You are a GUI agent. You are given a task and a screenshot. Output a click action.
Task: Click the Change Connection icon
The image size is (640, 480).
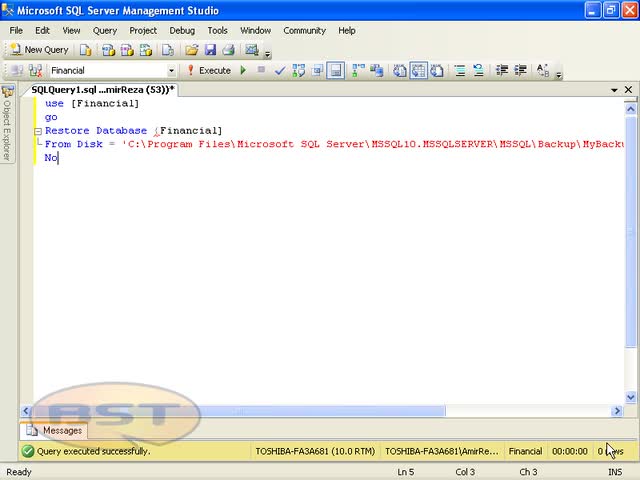tap(36, 71)
